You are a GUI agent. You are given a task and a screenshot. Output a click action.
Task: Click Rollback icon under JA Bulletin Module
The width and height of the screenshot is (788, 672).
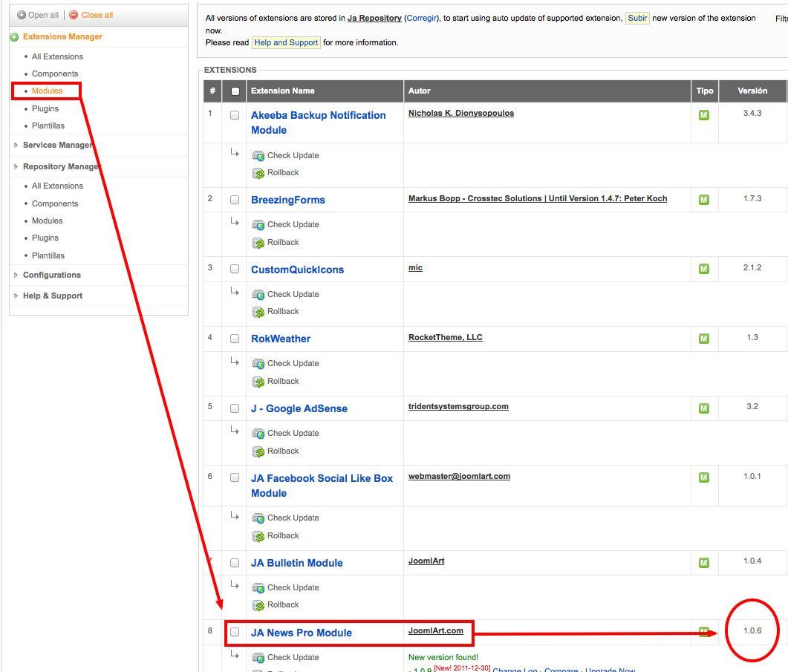click(258, 606)
